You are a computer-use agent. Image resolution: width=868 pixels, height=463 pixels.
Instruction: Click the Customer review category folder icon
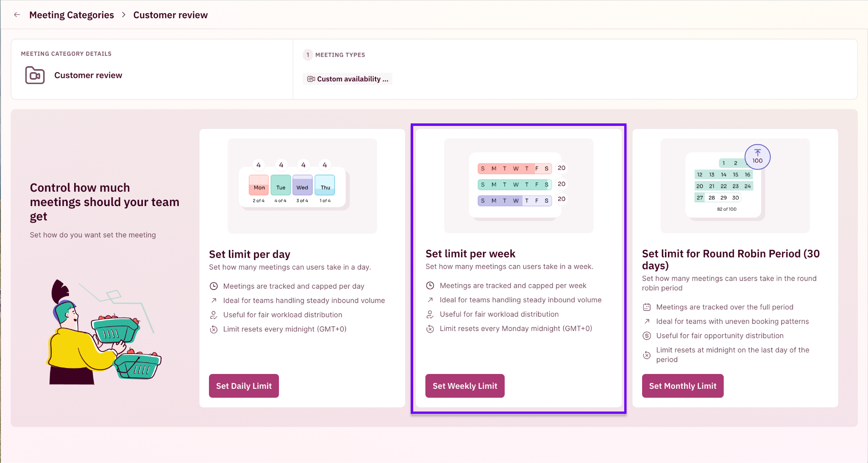point(35,75)
